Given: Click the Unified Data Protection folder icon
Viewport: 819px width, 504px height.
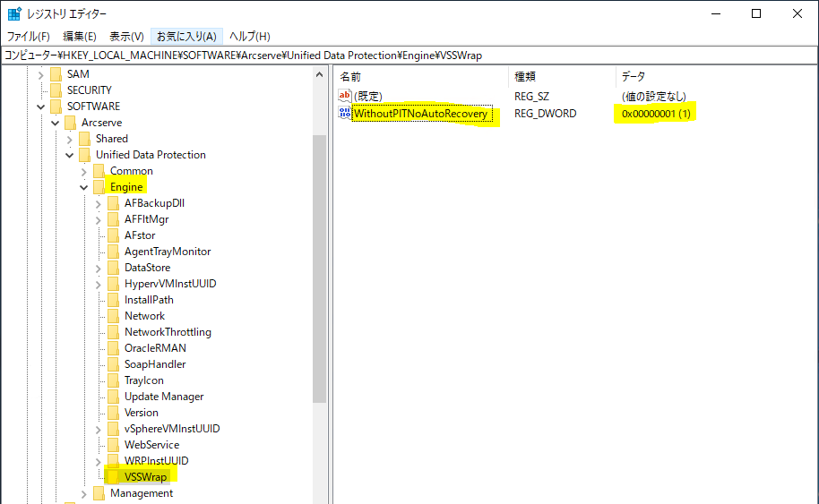Looking at the screenshot, I should 84,155.
